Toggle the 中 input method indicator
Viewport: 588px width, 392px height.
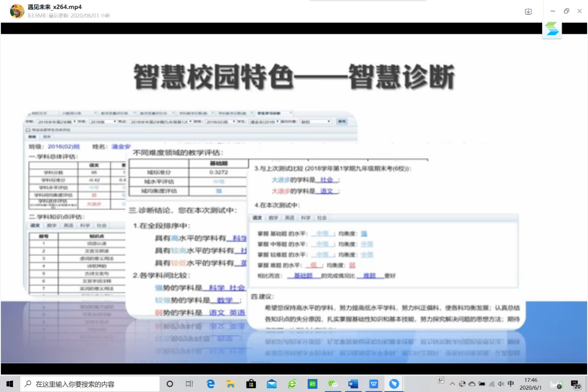(x=511, y=384)
